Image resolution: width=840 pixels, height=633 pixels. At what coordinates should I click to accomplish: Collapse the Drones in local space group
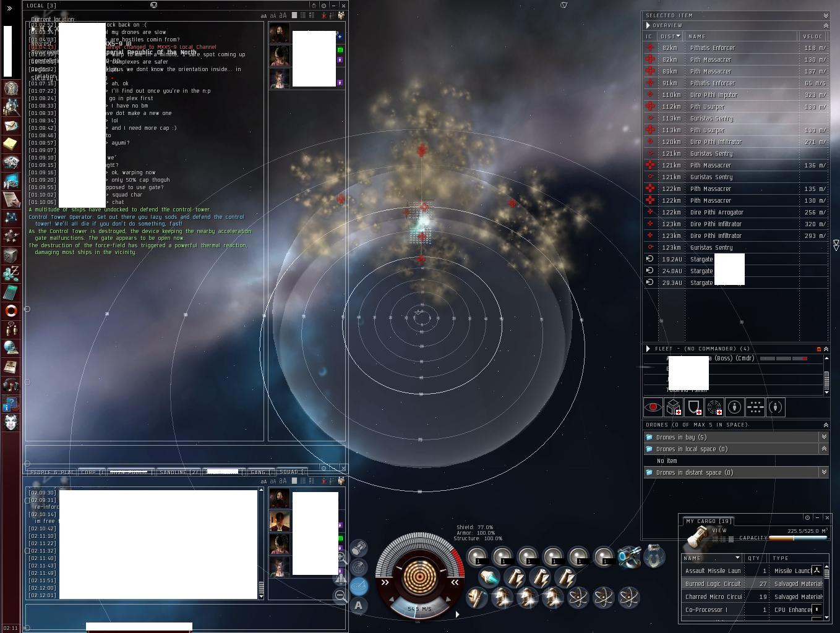(x=824, y=449)
